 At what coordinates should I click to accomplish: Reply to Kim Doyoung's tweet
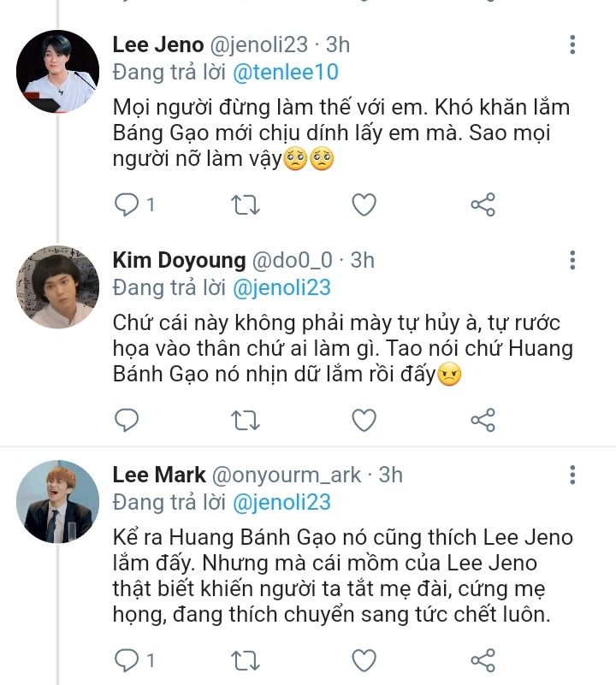[x=127, y=419]
